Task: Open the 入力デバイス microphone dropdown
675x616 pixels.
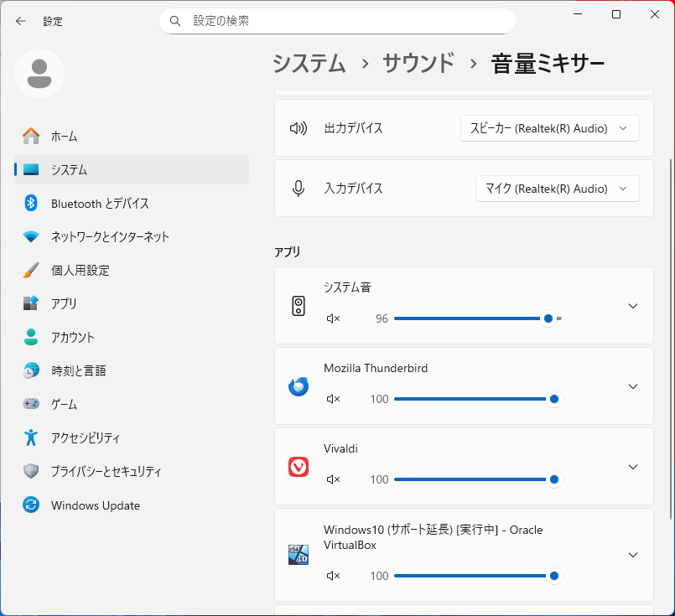Action: [x=557, y=189]
